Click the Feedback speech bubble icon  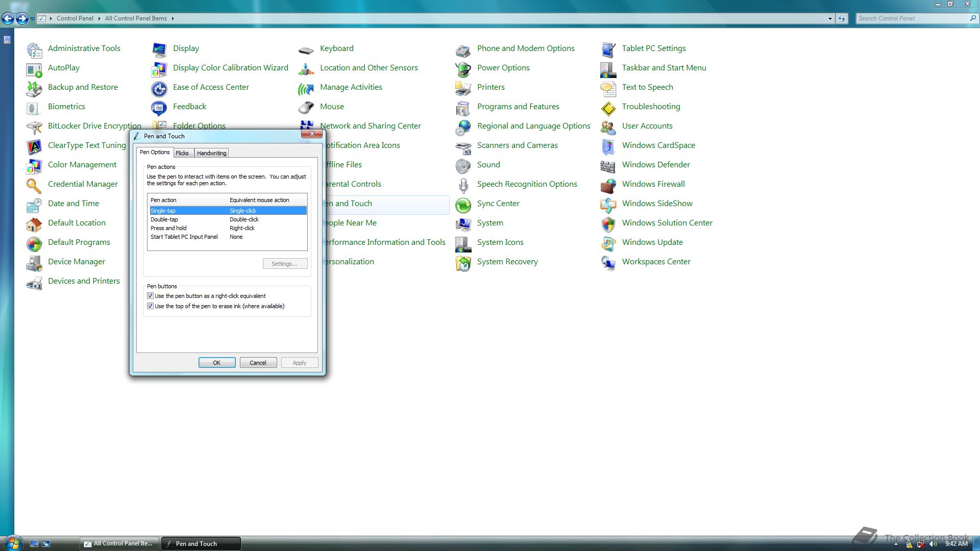(x=159, y=108)
